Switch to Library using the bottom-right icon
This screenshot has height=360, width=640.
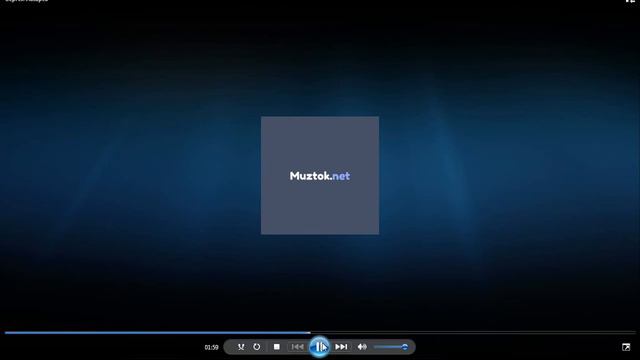click(x=626, y=347)
